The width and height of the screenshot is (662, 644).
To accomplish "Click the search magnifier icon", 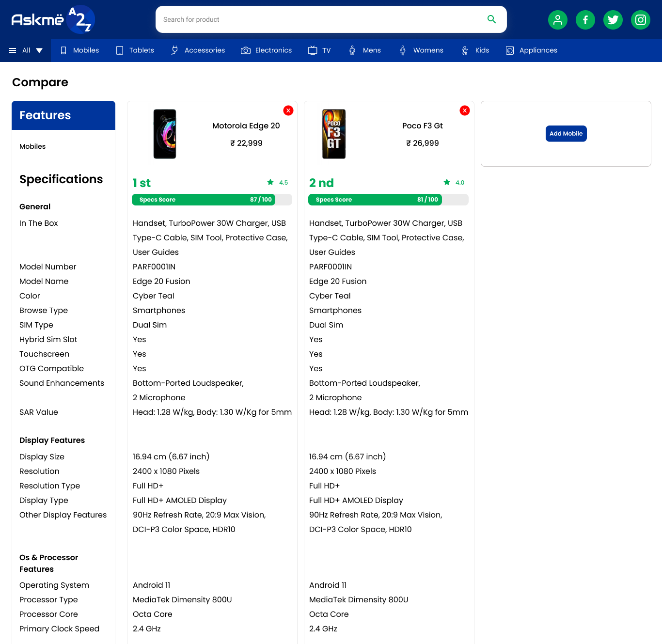I will coord(491,19).
